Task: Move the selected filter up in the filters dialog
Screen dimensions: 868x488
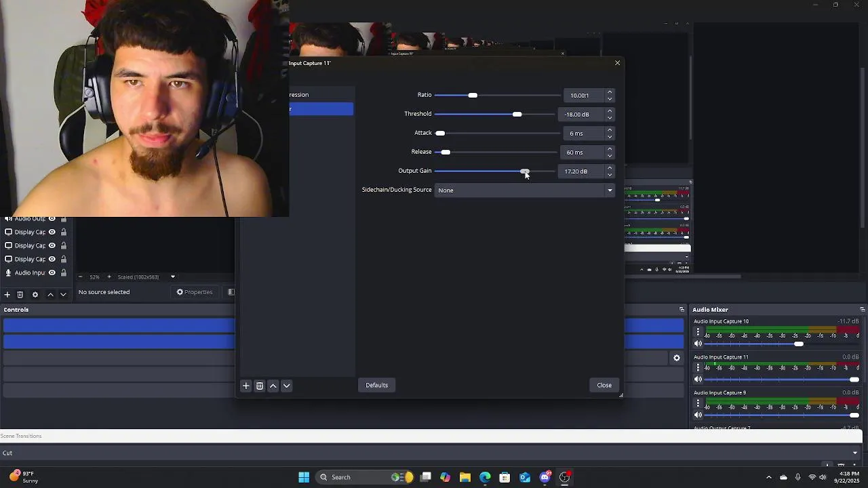Action: pyautogui.click(x=273, y=386)
